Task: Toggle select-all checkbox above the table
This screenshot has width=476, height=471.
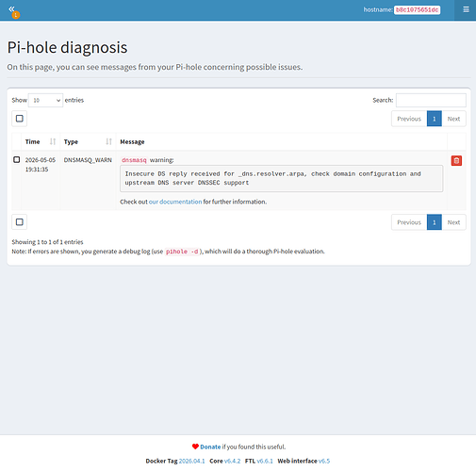Action: click(20, 119)
